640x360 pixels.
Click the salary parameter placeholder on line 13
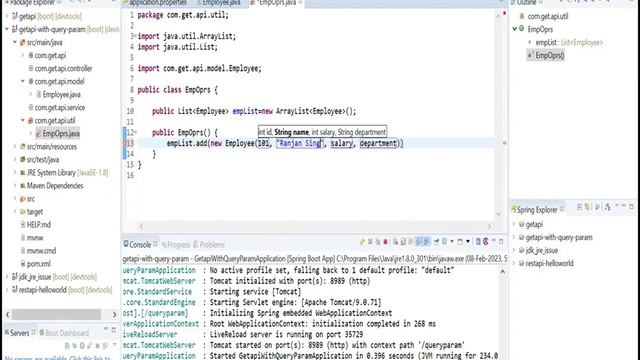pyautogui.click(x=342, y=143)
